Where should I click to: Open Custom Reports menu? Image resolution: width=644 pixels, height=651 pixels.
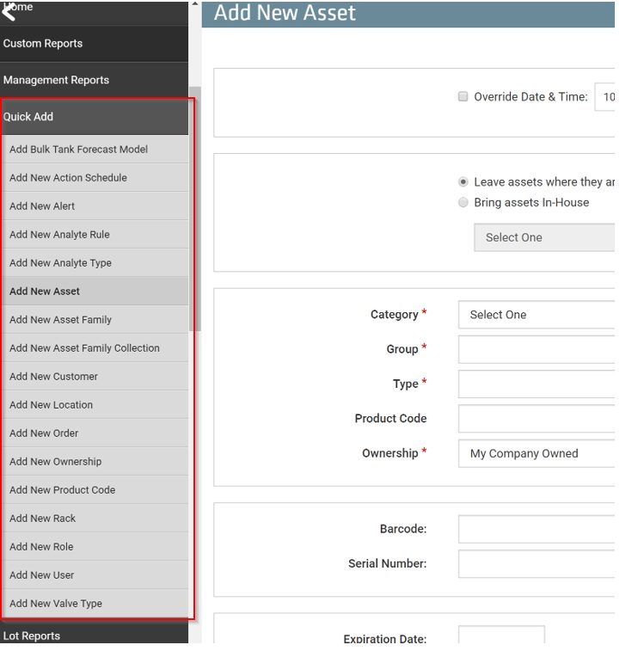pos(94,44)
